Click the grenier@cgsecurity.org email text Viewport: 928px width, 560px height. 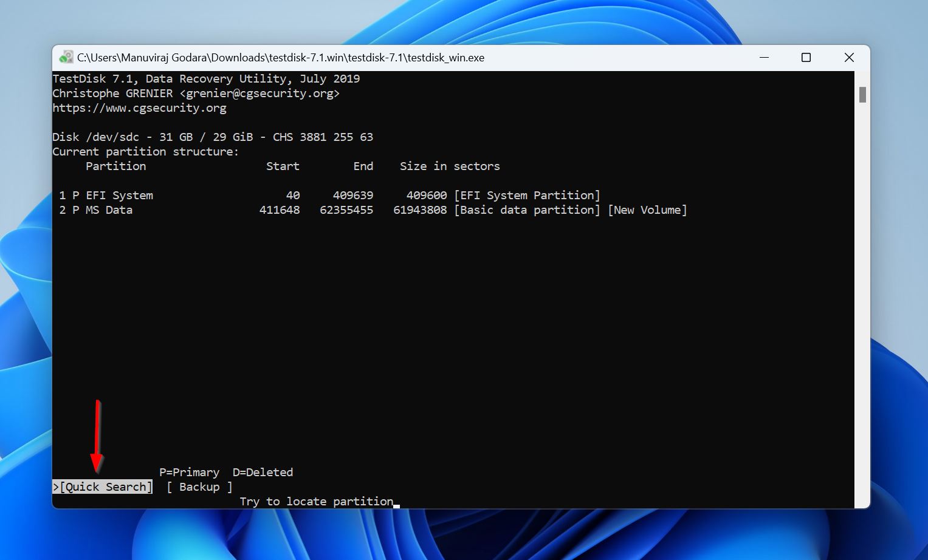click(x=259, y=93)
